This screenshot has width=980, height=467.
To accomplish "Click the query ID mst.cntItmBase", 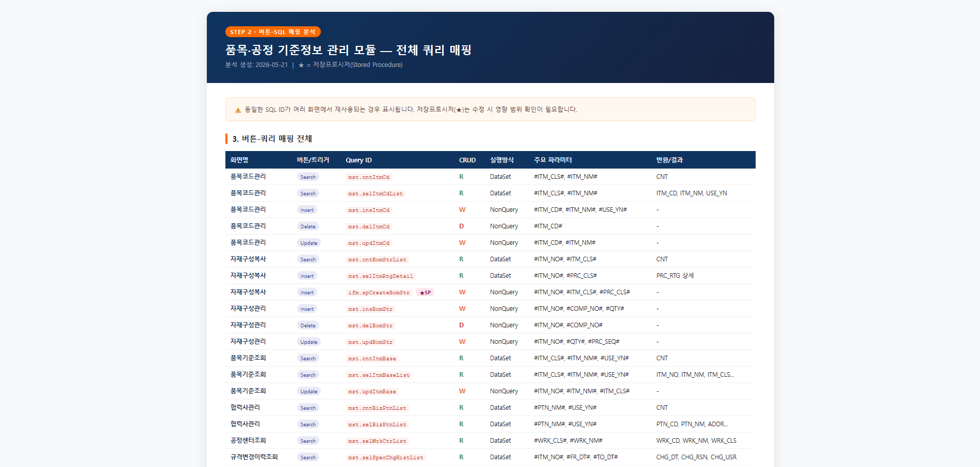I will pos(372,359).
